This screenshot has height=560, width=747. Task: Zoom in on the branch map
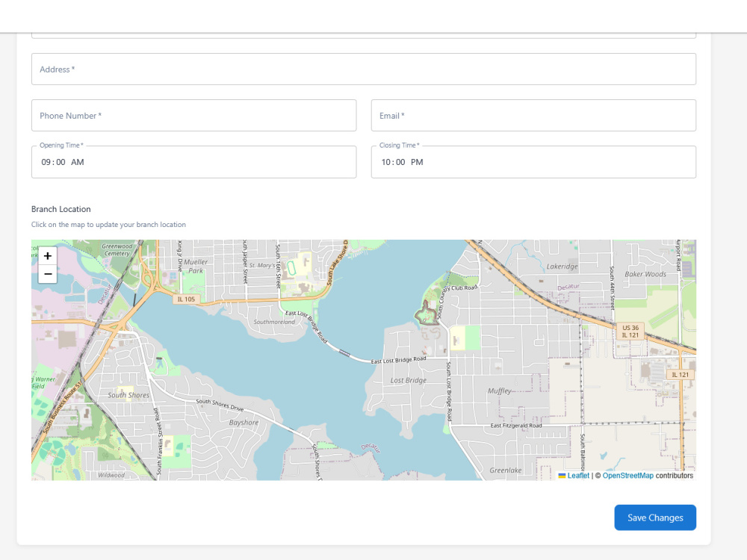click(x=48, y=255)
